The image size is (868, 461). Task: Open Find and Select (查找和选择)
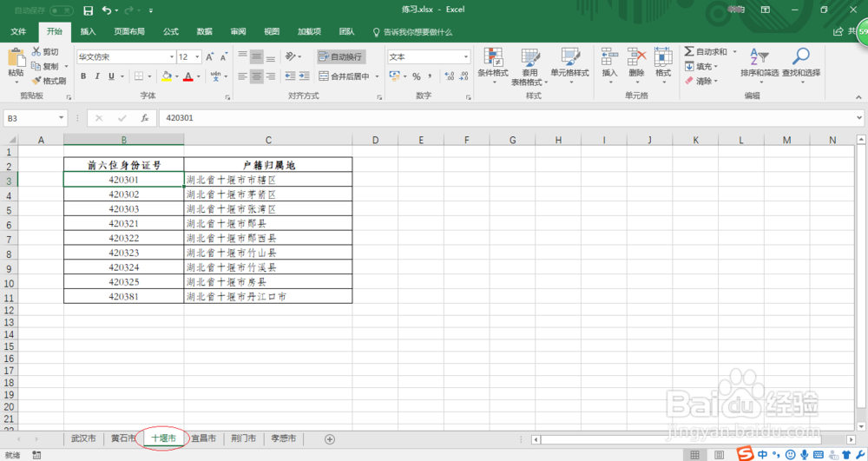[801, 63]
